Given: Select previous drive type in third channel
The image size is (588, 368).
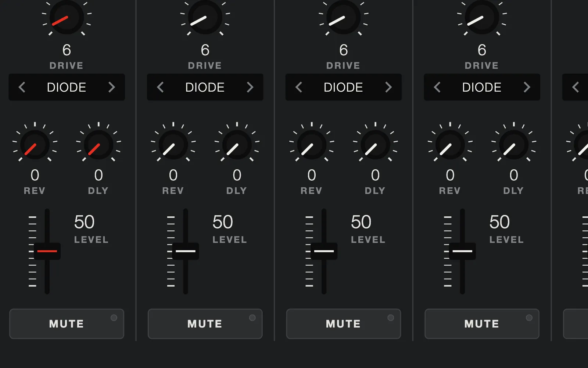Looking at the screenshot, I should (x=299, y=87).
